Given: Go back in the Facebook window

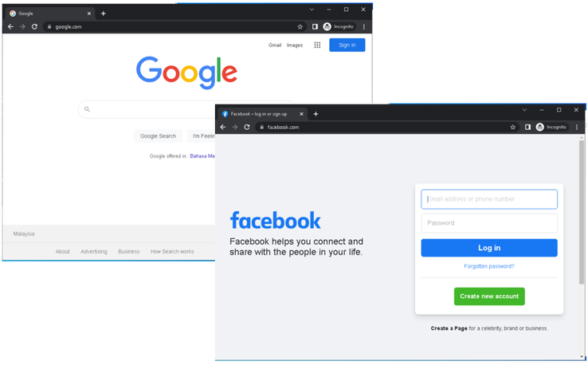Looking at the screenshot, I should pyautogui.click(x=223, y=128).
